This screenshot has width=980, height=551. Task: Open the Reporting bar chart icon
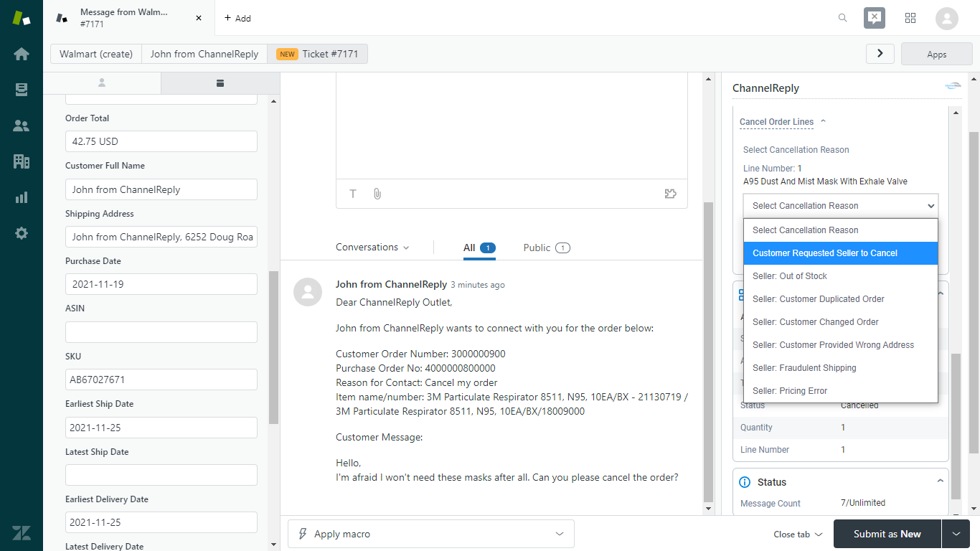[22, 197]
